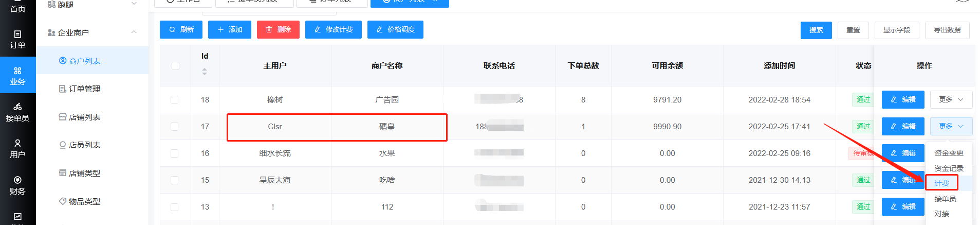980x225 pixels.
Task: Click the 重置 reset button
Action: (x=853, y=30)
